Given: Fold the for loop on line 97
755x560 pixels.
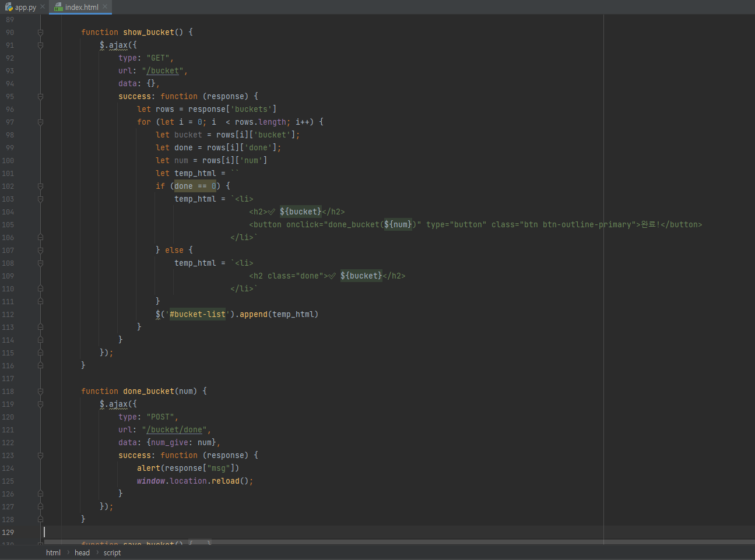Looking at the screenshot, I should 40,122.
